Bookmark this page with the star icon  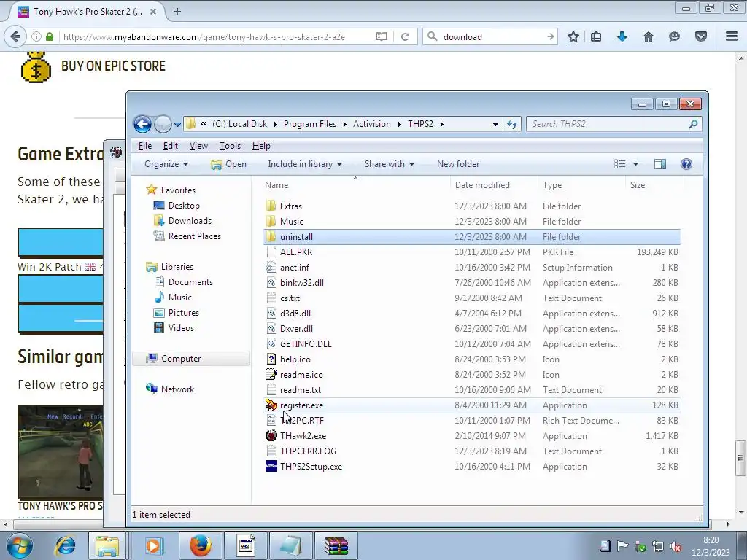pos(573,36)
